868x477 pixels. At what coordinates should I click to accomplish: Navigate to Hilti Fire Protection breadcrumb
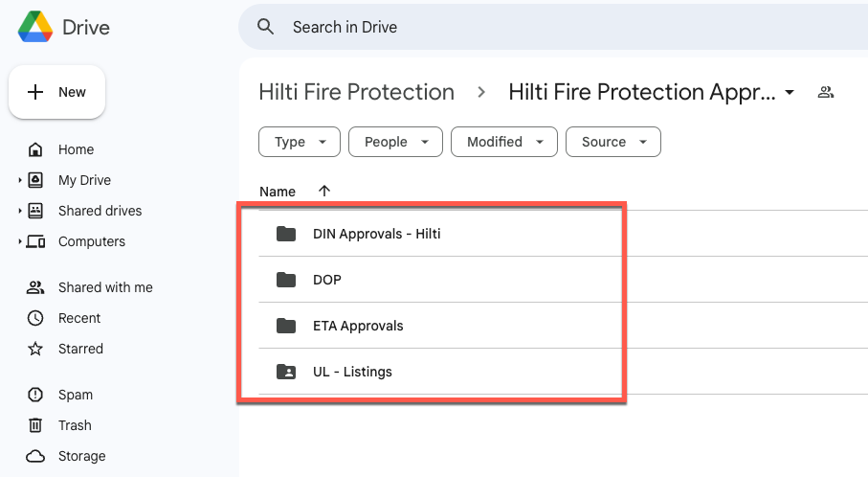[x=357, y=92]
